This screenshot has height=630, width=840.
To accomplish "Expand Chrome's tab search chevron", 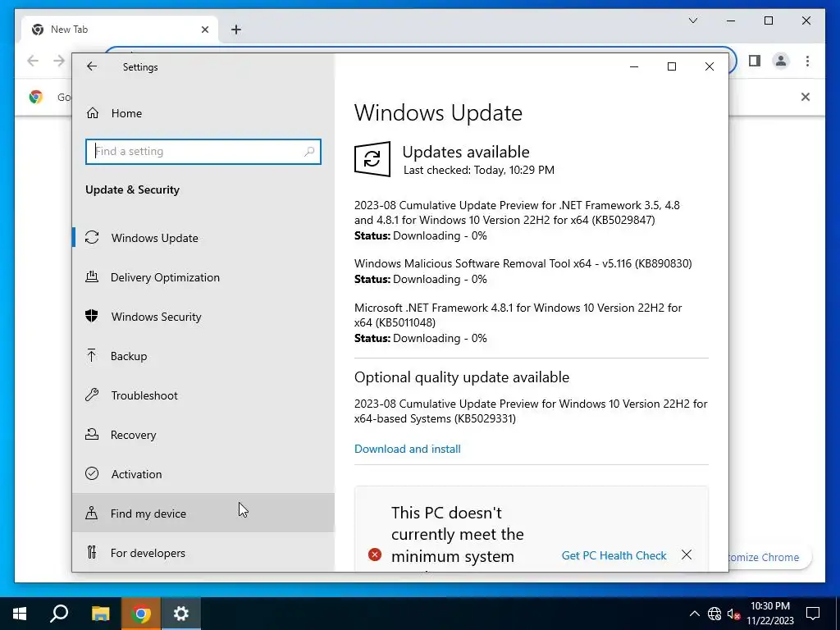I will tap(692, 21).
